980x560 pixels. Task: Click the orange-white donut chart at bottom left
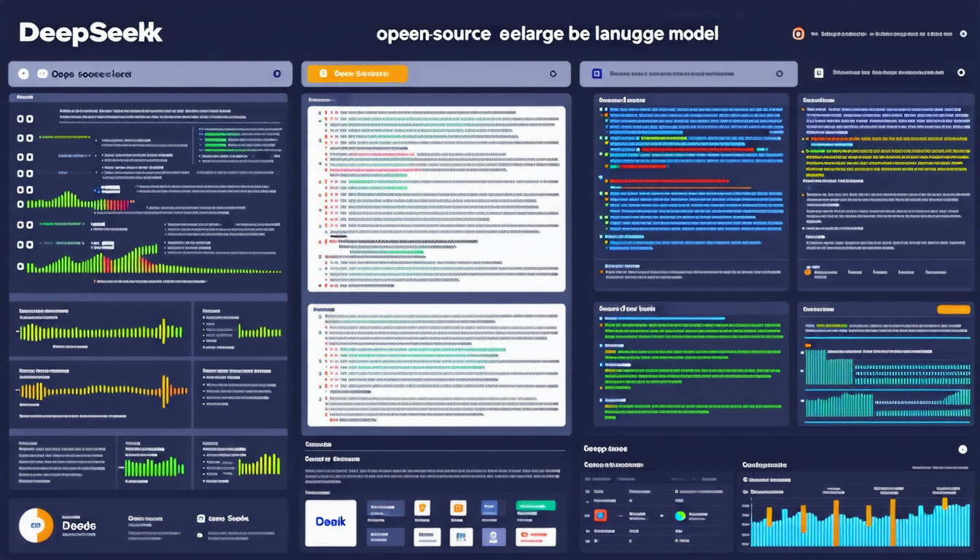(36, 525)
